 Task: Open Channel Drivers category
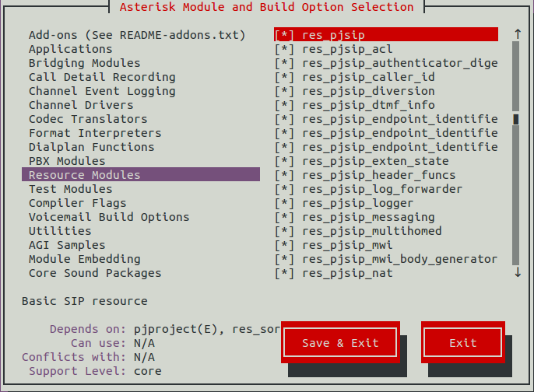pos(81,105)
